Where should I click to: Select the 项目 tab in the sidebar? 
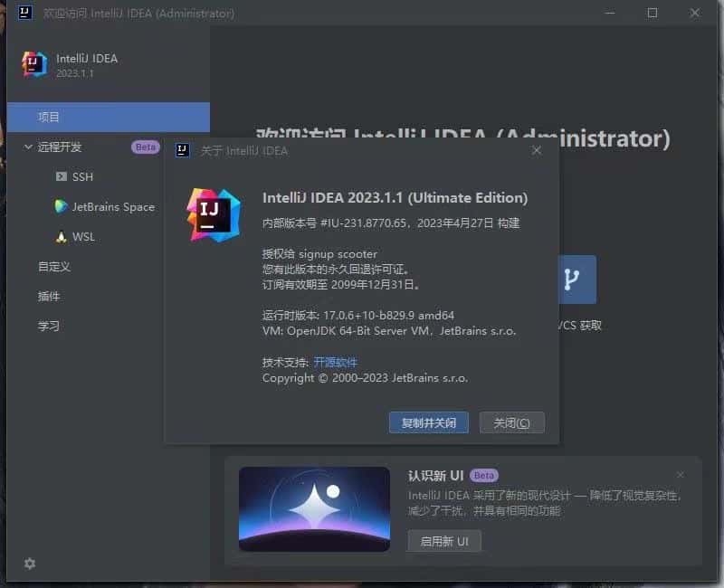coord(108,118)
